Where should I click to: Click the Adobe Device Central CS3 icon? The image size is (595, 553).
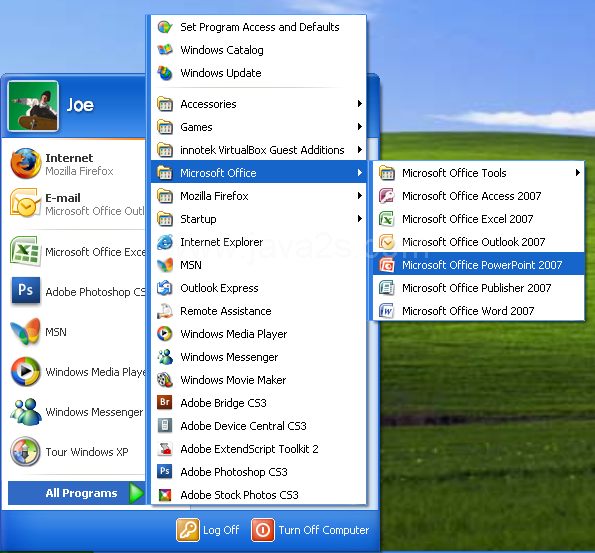tap(165, 426)
